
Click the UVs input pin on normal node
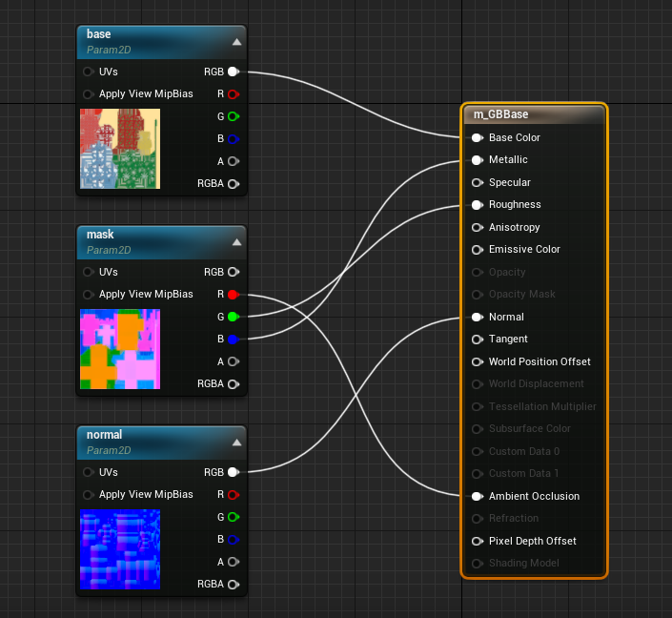[x=89, y=472]
